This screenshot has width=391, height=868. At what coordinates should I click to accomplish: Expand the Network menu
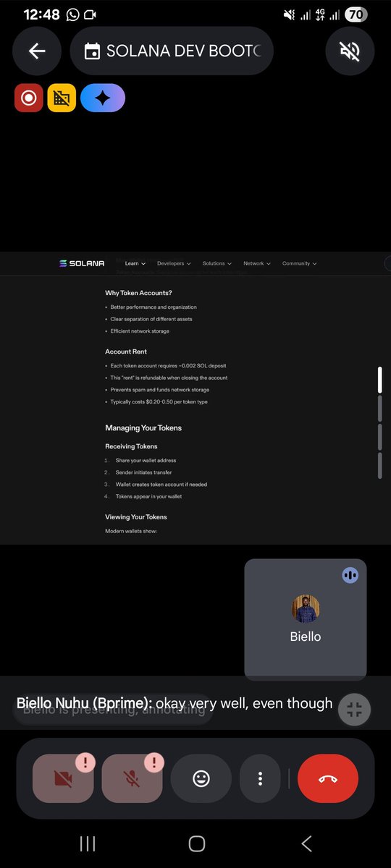coord(257,263)
